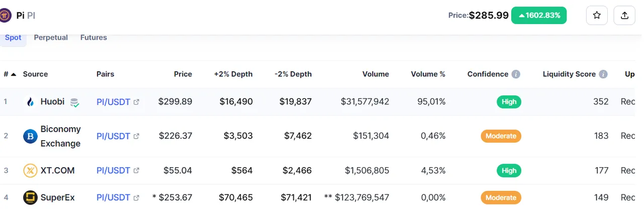Open the Confidence info icon

[x=516, y=74]
